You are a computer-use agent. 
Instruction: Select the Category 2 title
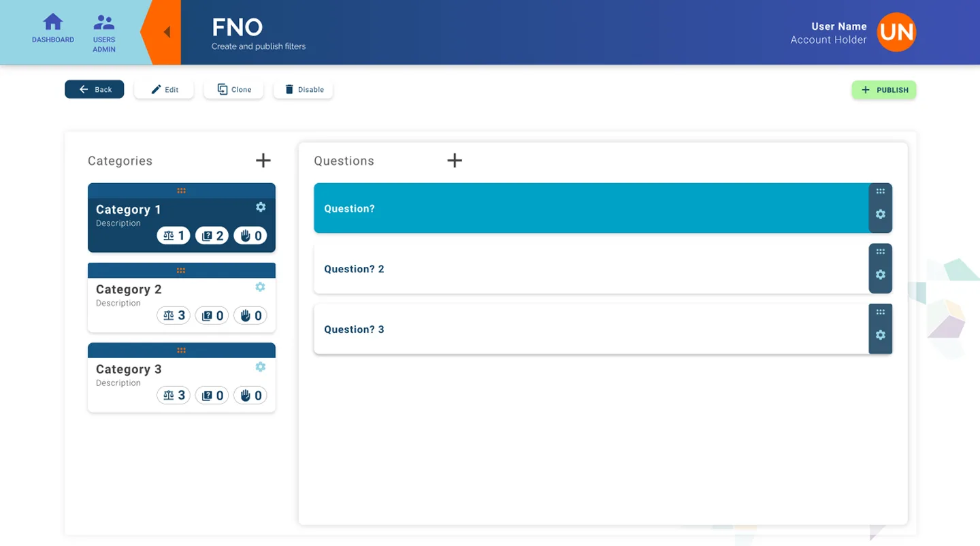pos(129,289)
